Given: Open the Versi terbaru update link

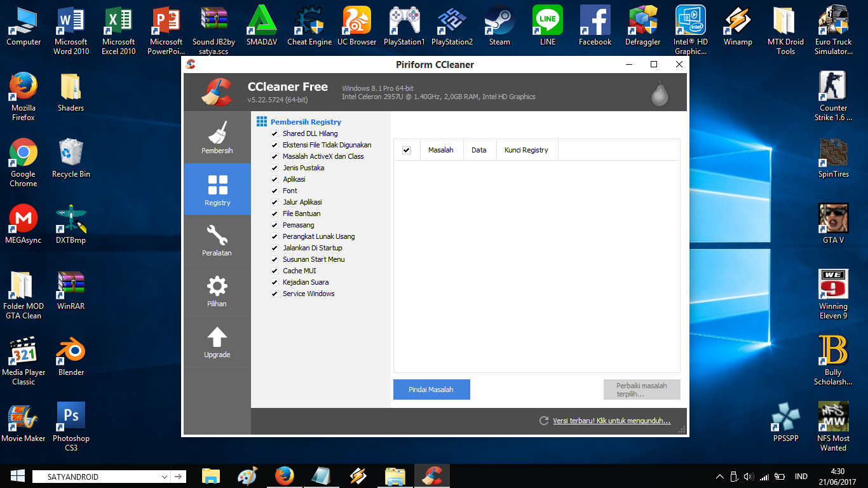Looking at the screenshot, I should [611, 421].
